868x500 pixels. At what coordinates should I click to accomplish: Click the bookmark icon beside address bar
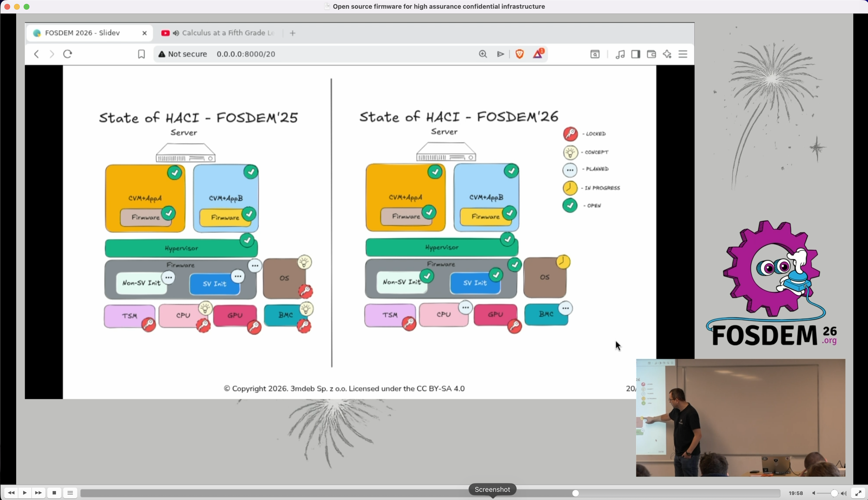[141, 54]
